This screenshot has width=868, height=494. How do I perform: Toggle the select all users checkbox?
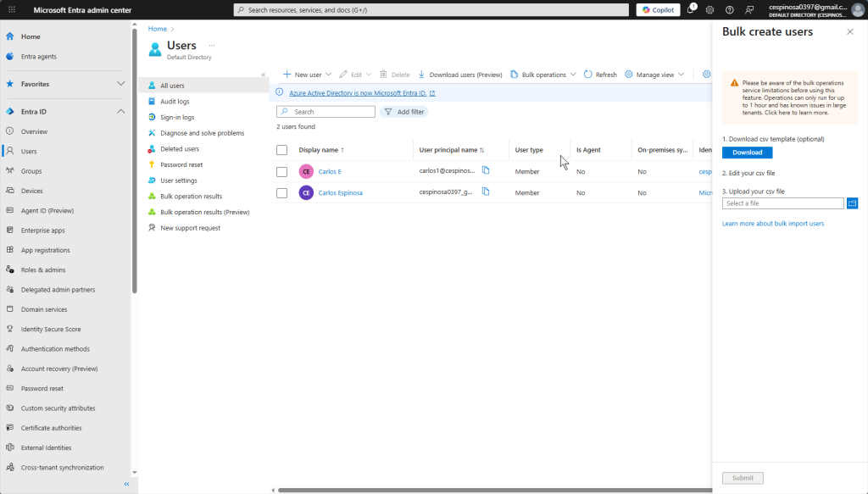coord(282,150)
